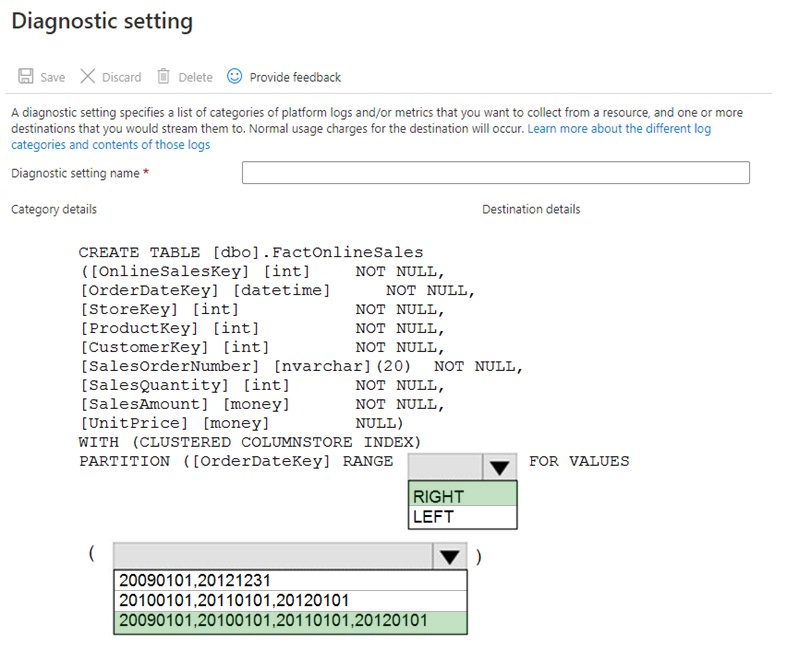Choose LEFT from the range options
This screenshot has height=664, width=787.
click(x=462, y=516)
